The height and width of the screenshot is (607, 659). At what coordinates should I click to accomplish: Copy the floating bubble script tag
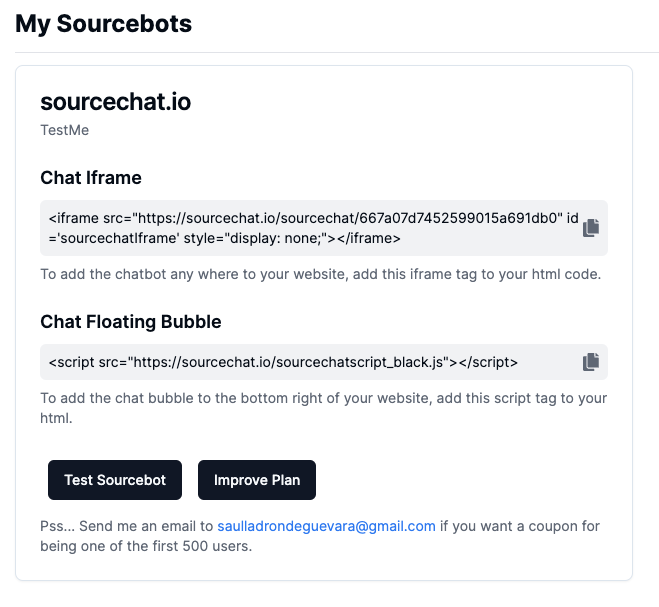591,361
